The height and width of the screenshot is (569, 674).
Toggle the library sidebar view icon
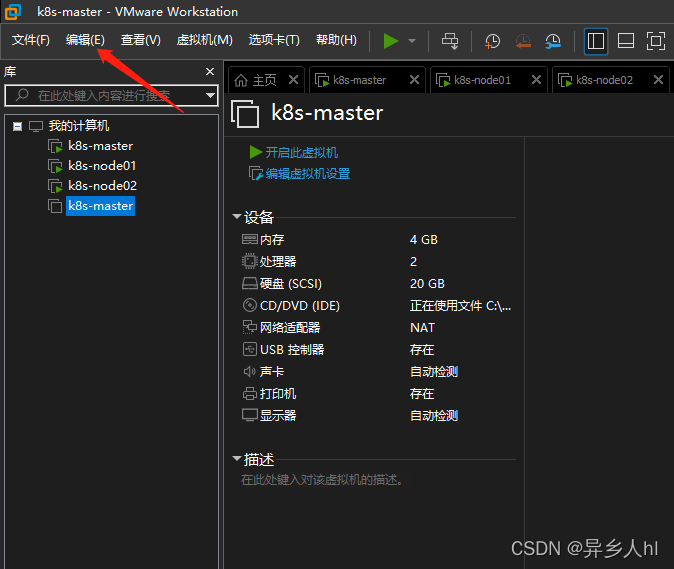coord(596,41)
